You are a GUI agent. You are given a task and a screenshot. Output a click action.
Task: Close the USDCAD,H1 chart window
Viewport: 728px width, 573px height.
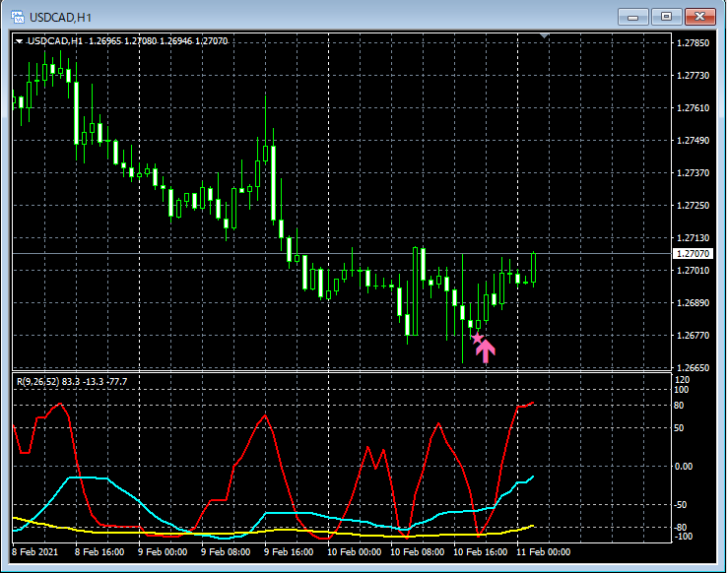pos(700,17)
